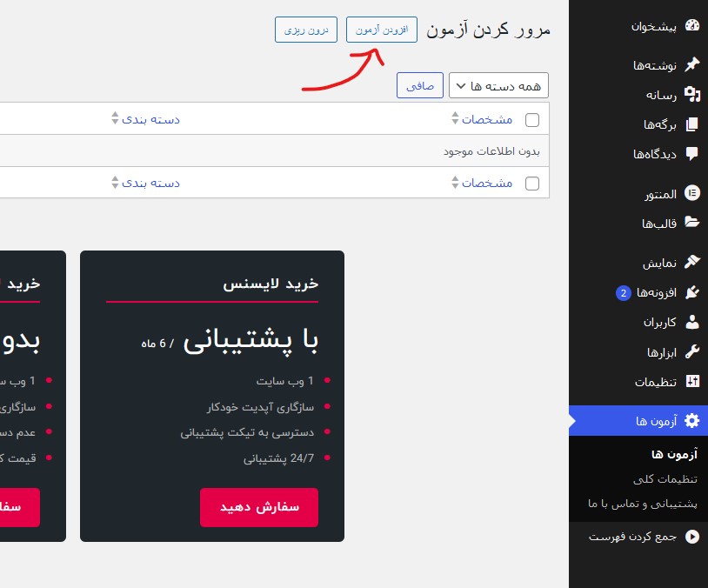This screenshot has width=708, height=588.
Task: Click order (سفارش دهید) button on support license card
Action: pos(259,507)
